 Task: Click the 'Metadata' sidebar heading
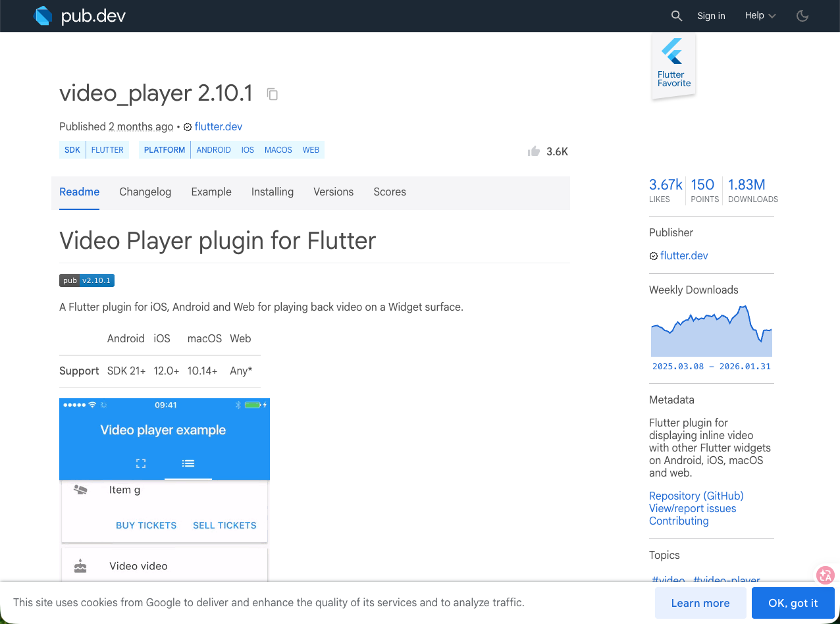[x=671, y=400]
